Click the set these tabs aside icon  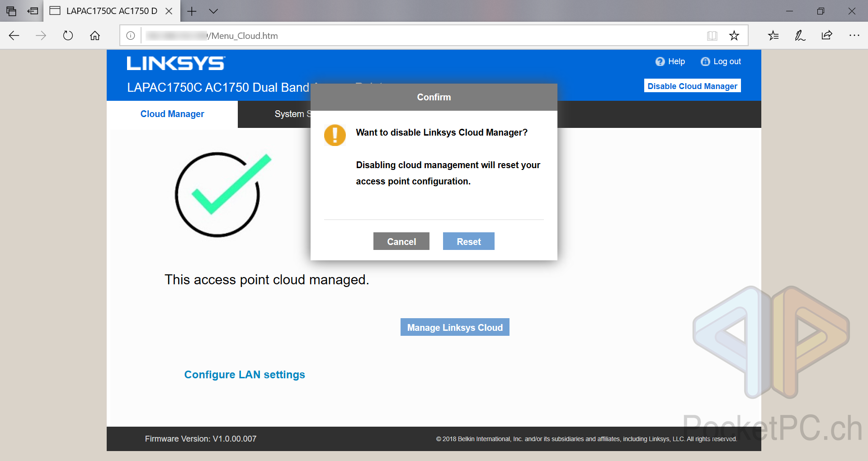coord(33,11)
